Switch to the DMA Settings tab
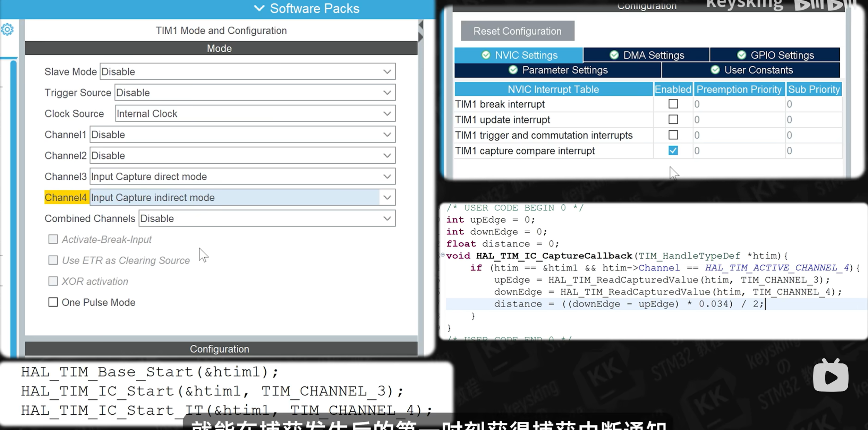The height and width of the screenshot is (430, 868). tap(647, 55)
